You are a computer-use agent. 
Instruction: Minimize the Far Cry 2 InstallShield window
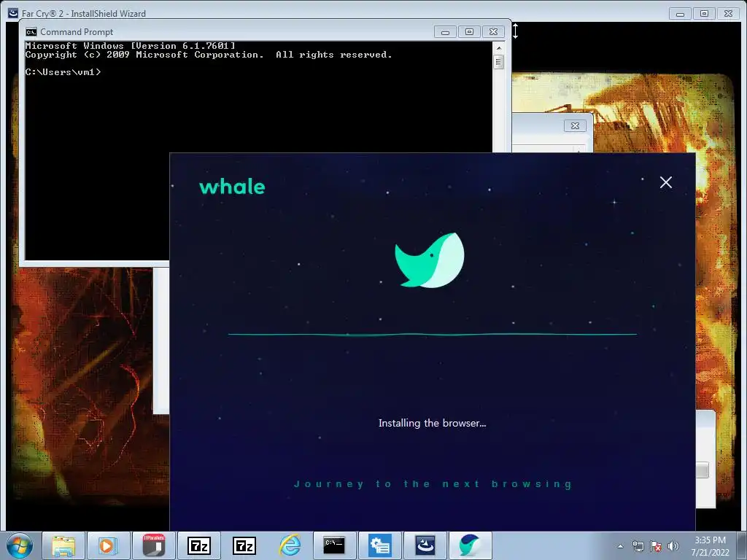click(x=680, y=14)
